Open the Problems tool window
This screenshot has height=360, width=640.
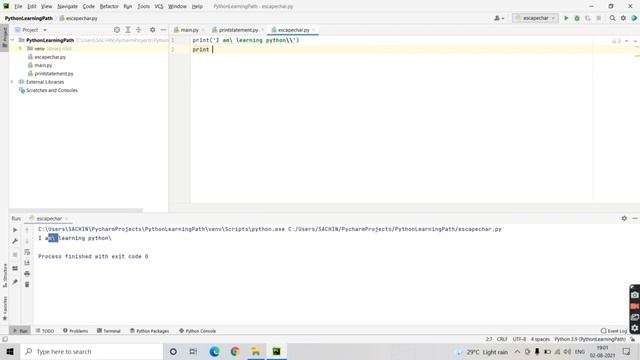[x=76, y=331]
